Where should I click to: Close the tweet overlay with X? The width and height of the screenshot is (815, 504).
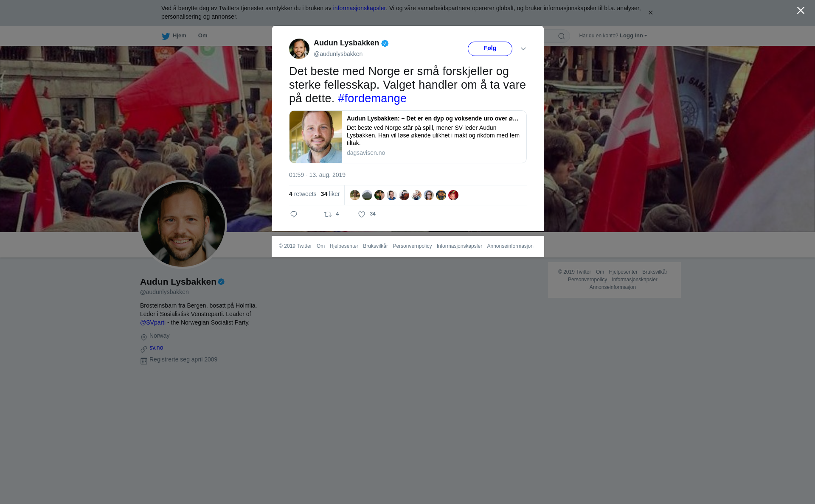pyautogui.click(x=801, y=11)
